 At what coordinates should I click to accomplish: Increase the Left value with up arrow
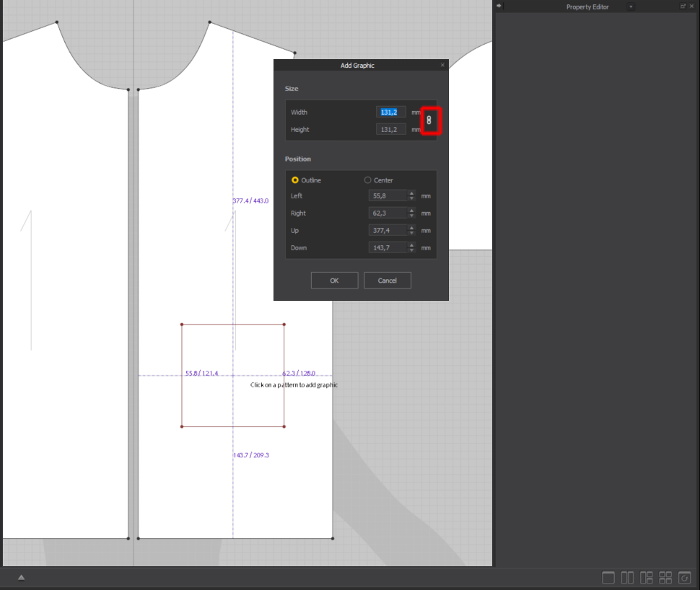(411, 193)
